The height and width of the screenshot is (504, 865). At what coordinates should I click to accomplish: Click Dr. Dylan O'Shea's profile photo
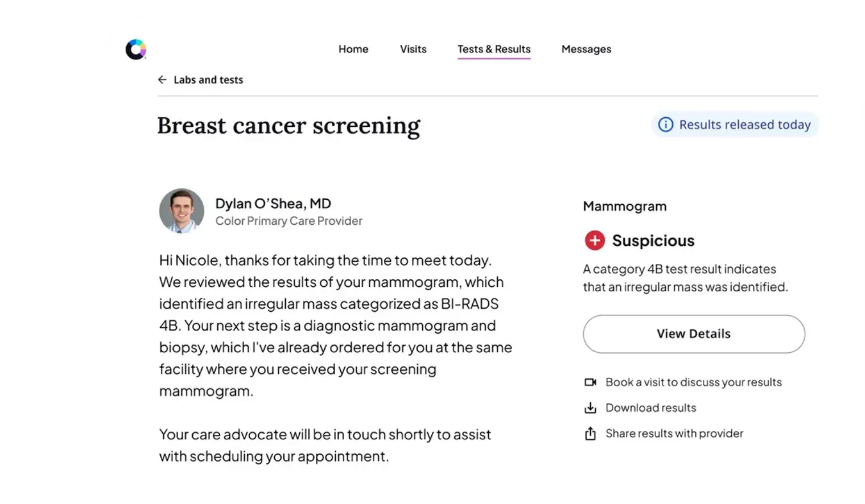182,211
